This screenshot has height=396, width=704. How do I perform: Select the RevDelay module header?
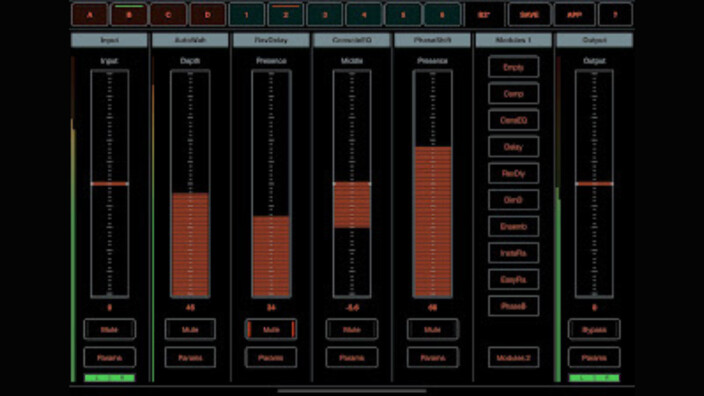[271, 40]
